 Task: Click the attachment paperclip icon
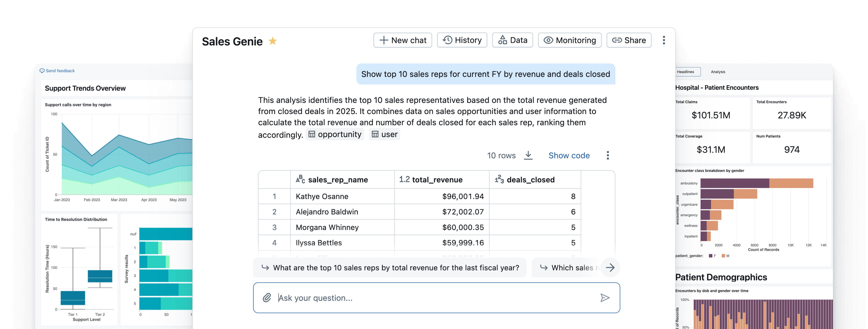point(267,298)
